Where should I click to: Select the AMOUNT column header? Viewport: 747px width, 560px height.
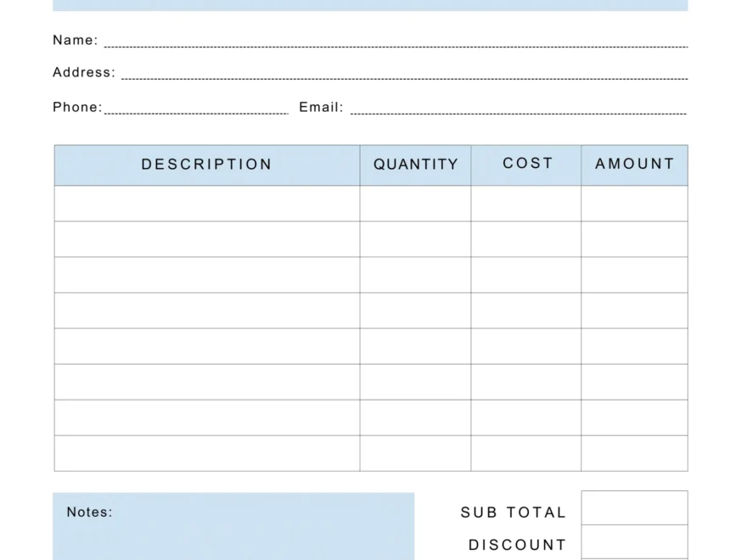634,165
